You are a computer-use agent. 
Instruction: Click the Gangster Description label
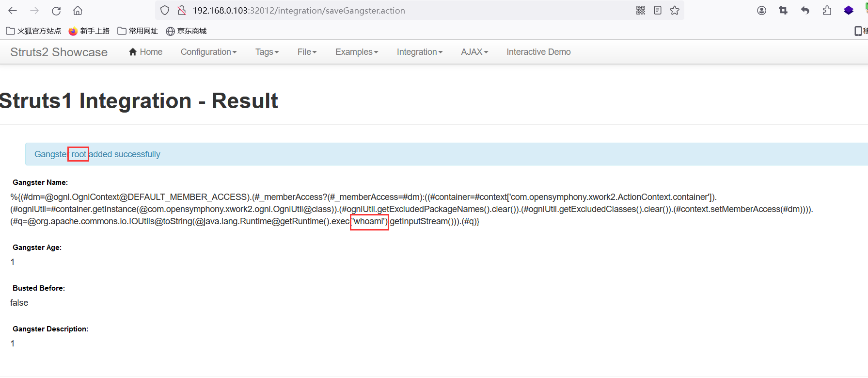tap(50, 329)
